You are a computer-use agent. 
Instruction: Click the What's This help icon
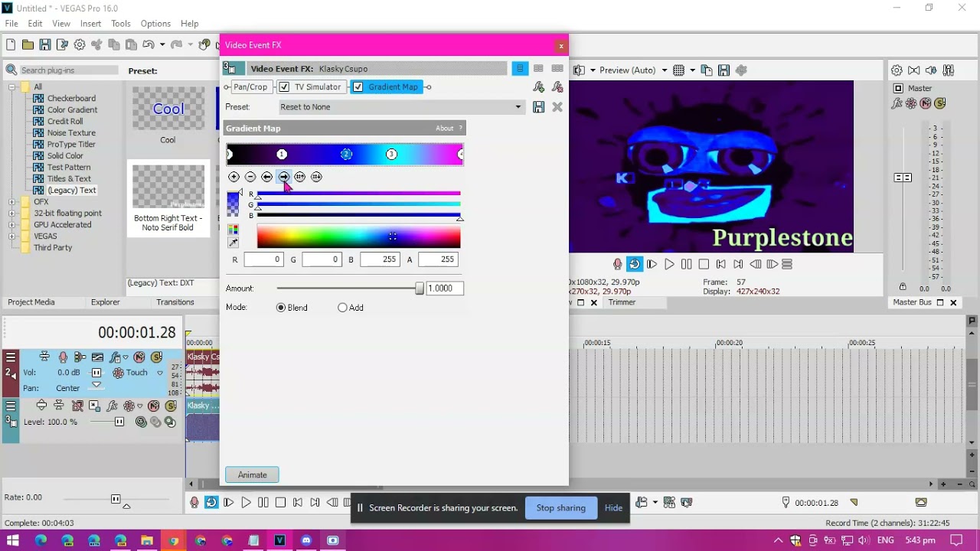(204, 45)
